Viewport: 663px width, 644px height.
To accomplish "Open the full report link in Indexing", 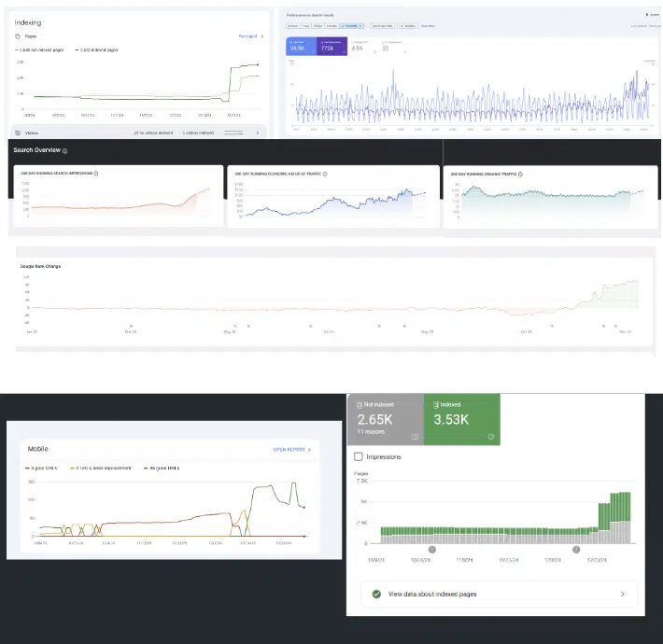I will coord(249,36).
